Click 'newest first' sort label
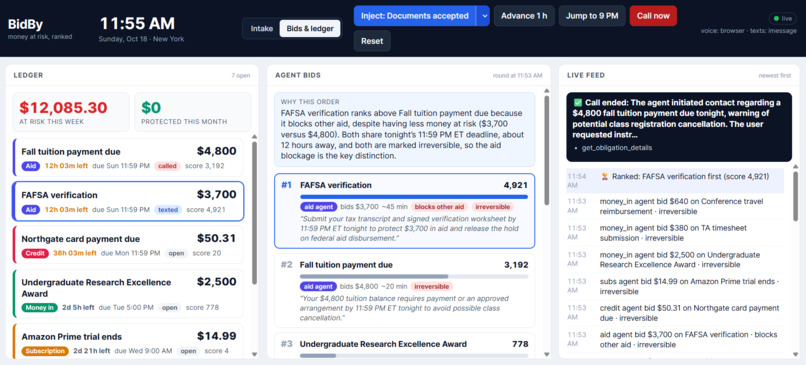 pyautogui.click(x=775, y=76)
